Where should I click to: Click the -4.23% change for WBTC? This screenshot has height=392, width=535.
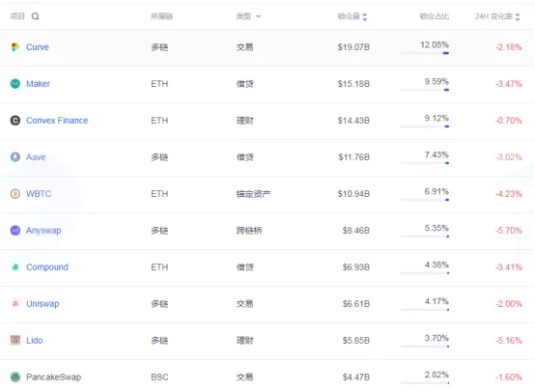pyautogui.click(x=508, y=194)
